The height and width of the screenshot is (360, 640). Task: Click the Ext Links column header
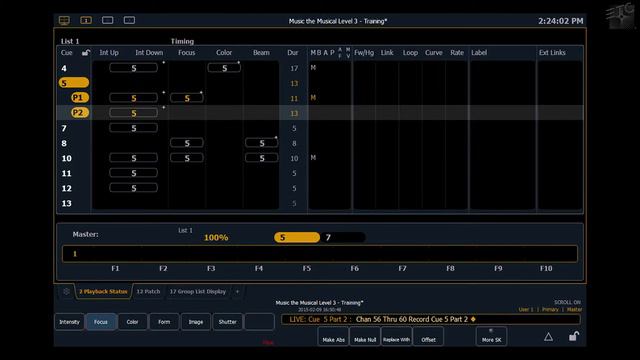(552, 53)
